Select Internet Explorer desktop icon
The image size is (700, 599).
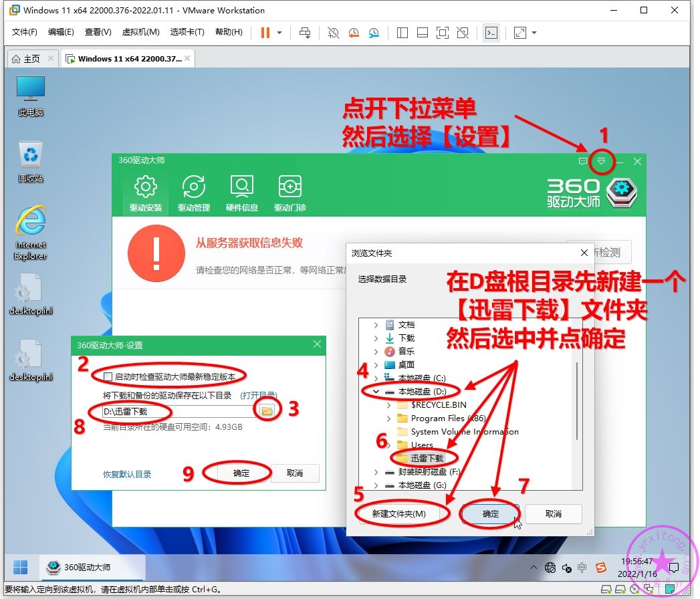tap(30, 233)
